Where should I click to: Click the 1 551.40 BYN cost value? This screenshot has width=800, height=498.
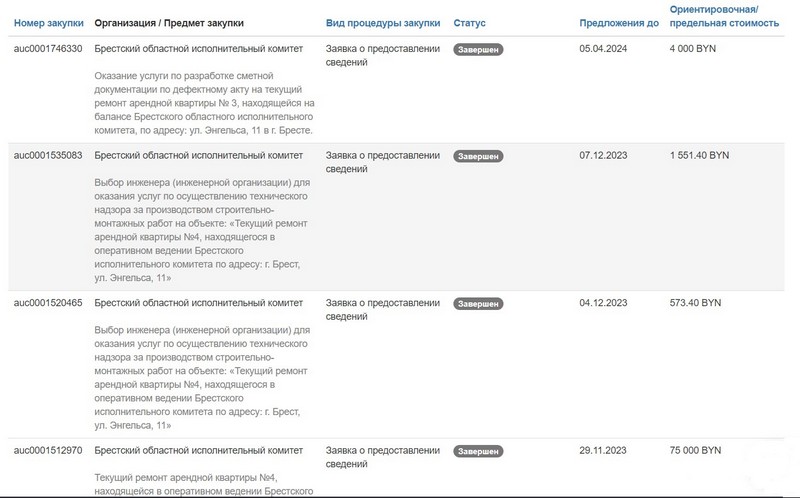pos(699,156)
